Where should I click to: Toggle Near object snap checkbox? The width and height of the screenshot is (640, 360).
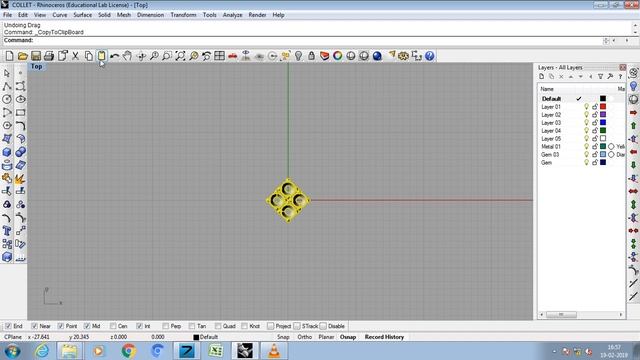pos(34,326)
